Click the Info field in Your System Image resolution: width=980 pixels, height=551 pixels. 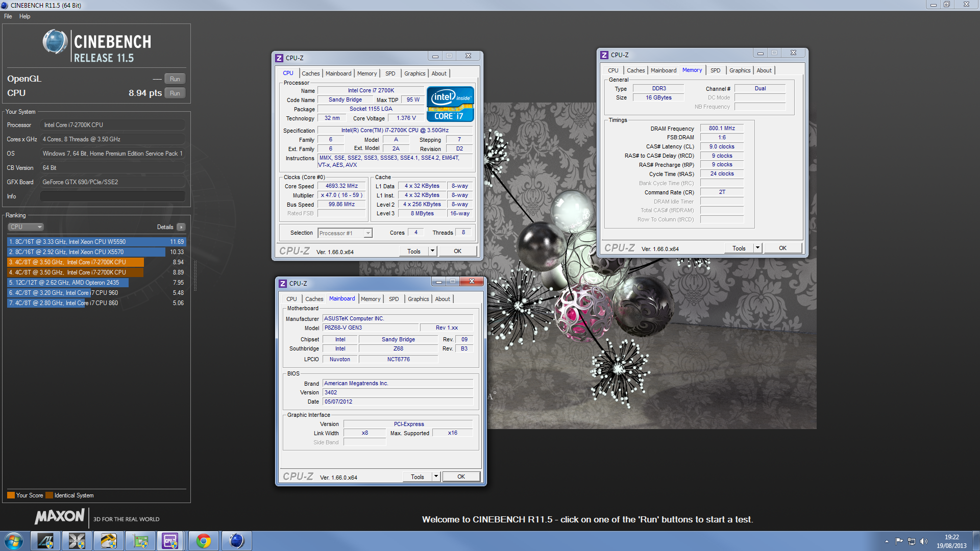[x=112, y=196]
